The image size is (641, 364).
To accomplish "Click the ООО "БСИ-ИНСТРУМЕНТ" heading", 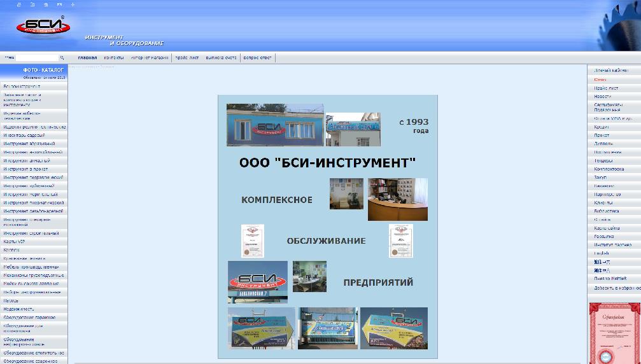I will point(327,163).
